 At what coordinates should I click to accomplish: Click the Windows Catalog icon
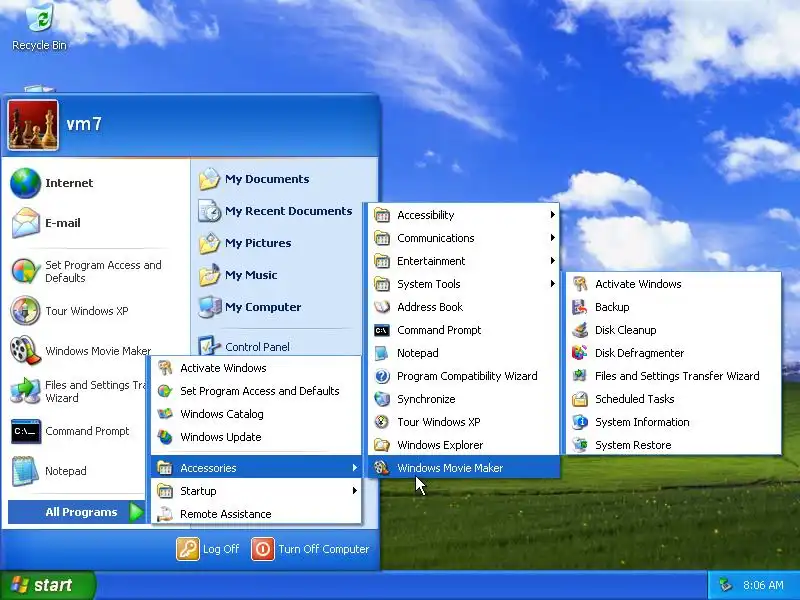tap(165, 414)
